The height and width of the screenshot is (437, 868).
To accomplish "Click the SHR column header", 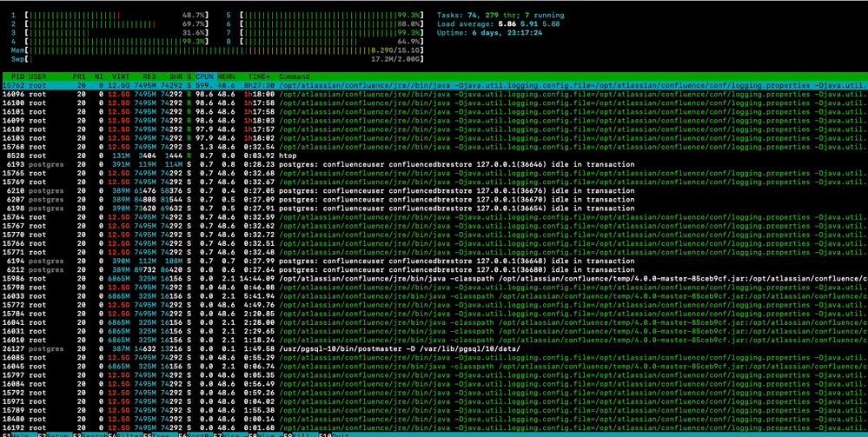I will (x=176, y=76).
